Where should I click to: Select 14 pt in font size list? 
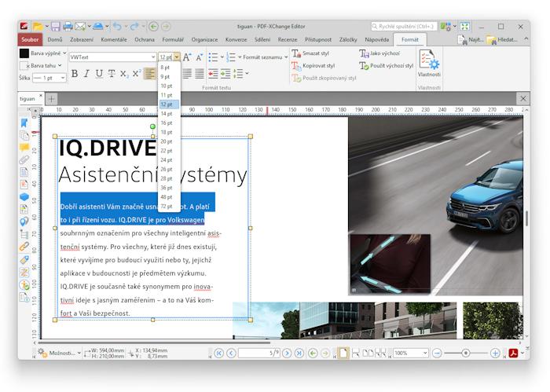pos(169,114)
